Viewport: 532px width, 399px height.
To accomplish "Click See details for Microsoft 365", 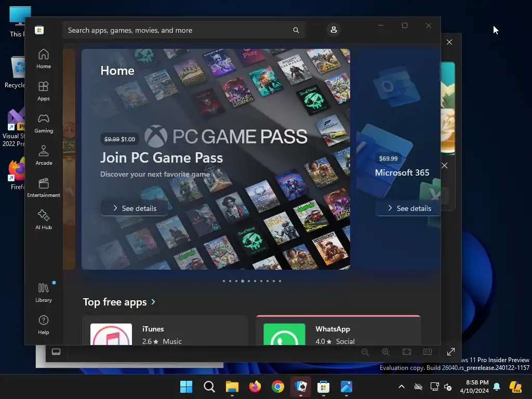I will (x=408, y=208).
